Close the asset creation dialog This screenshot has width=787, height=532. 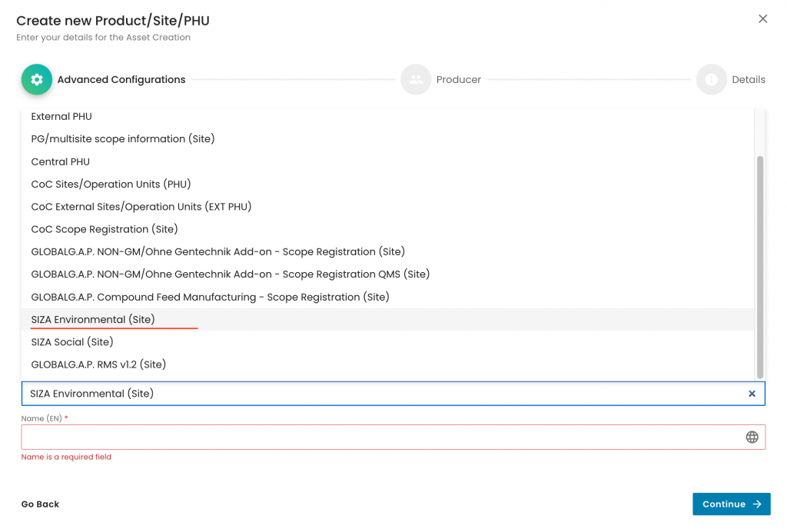762,19
